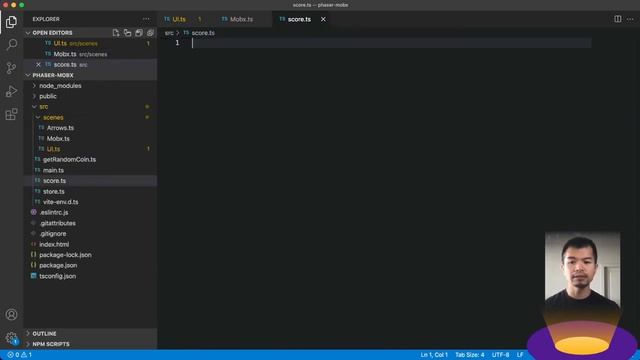Open getRandomCoin.ts file
This screenshot has width=640, height=360.
[x=90, y=160]
